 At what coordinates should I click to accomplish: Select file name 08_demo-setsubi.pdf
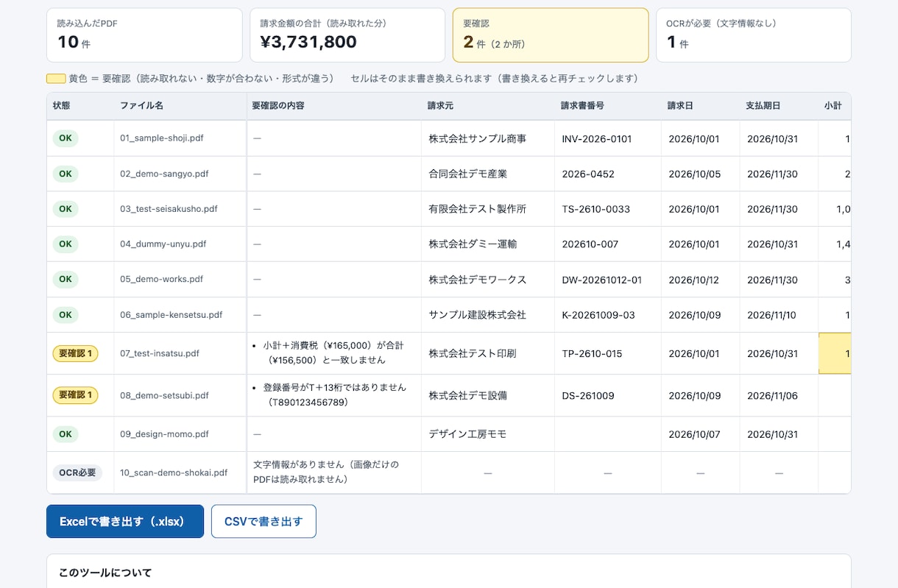point(164,395)
